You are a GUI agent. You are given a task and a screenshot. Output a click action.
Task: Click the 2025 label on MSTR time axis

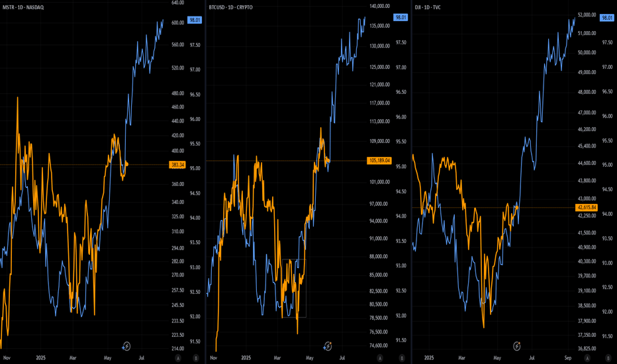pyautogui.click(x=40, y=358)
